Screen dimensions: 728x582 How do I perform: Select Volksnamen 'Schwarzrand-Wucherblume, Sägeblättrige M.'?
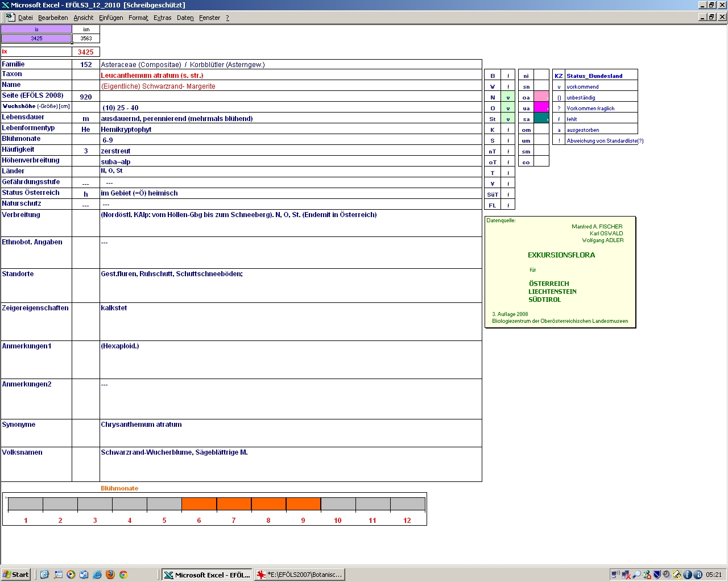(x=291, y=464)
